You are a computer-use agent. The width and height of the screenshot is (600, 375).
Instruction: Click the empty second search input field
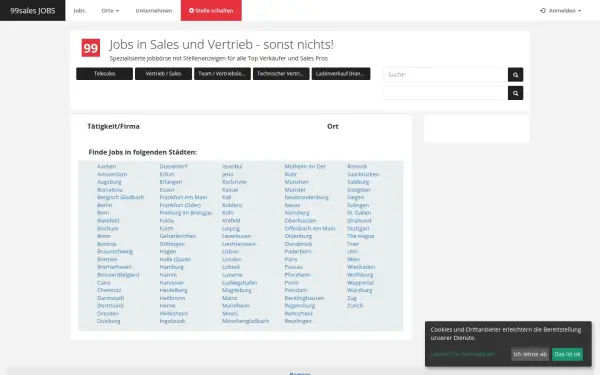446,93
